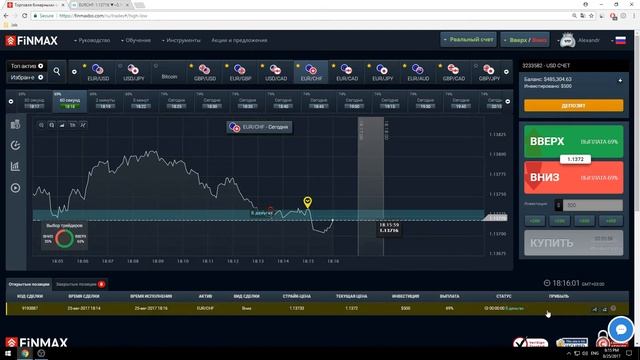Click the play circle icon in sidebar

pos(16,188)
